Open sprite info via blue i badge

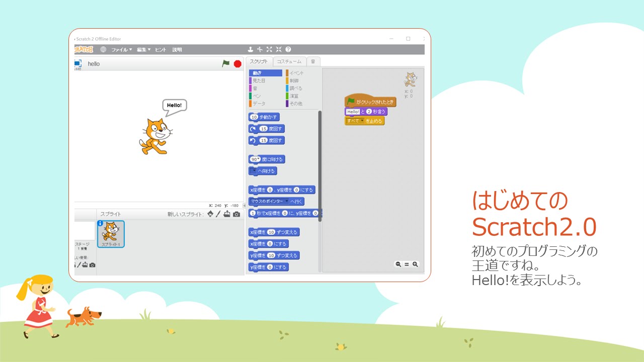(100, 223)
